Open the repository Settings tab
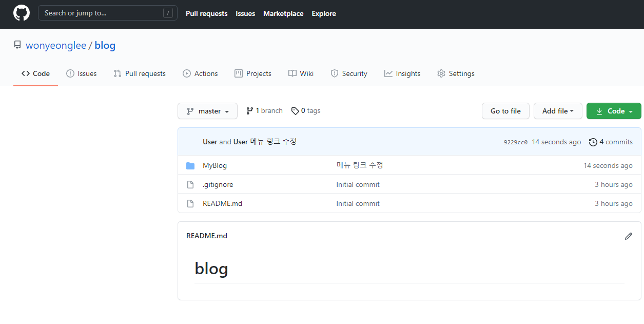The height and width of the screenshot is (324, 644). 456,73
